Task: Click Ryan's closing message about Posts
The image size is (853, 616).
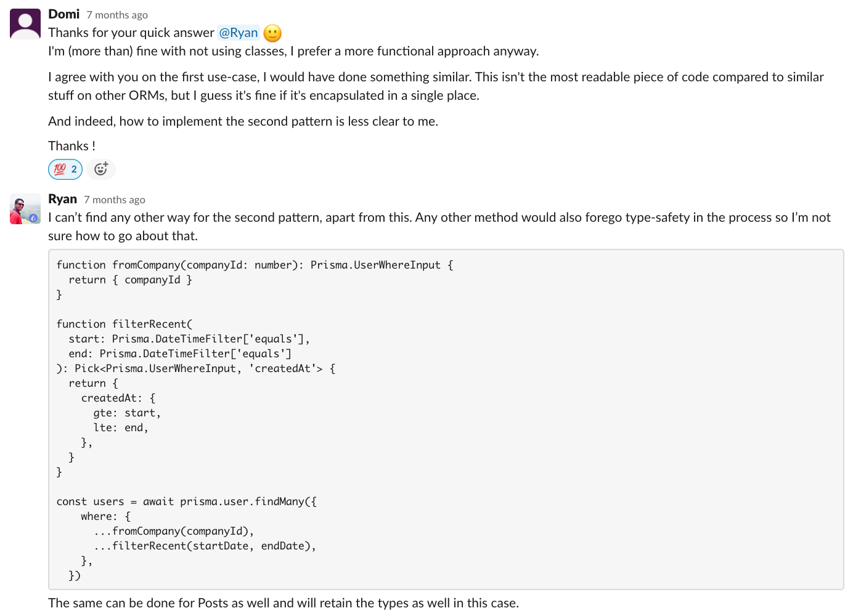Action: [x=284, y=602]
